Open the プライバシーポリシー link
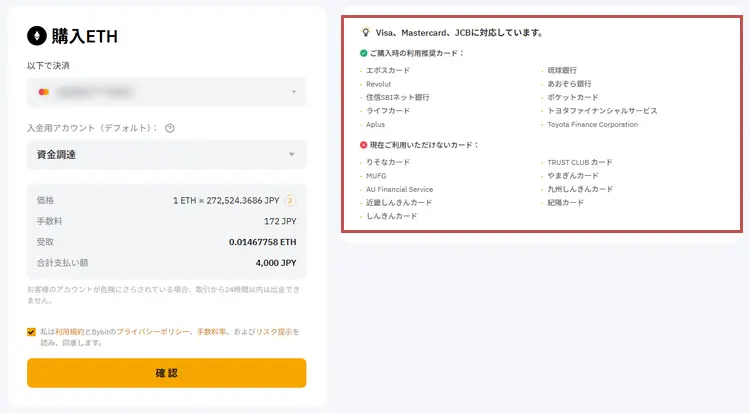The width and height of the screenshot is (750, 413). coord(153,332)
